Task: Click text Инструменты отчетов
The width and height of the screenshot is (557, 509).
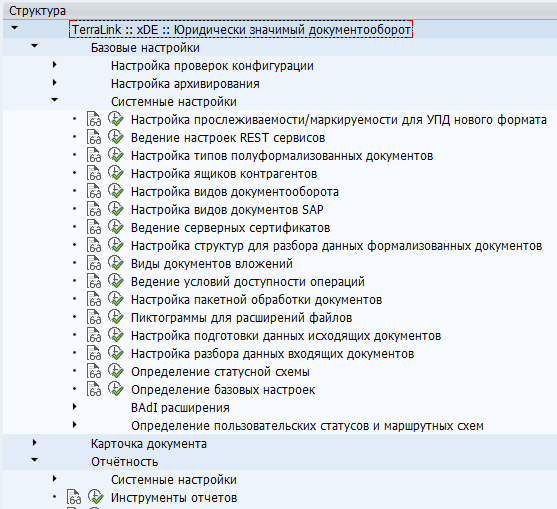Action: [174, 498]
